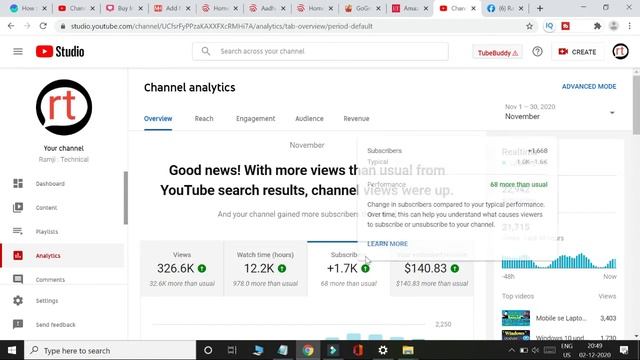Open File Explorer from the taskbar
The height and width of the screenshot is (360, 640).
[408, 350]
